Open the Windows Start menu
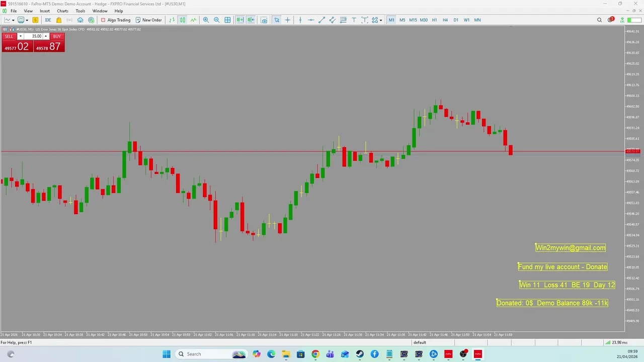 tap(167, 354)
